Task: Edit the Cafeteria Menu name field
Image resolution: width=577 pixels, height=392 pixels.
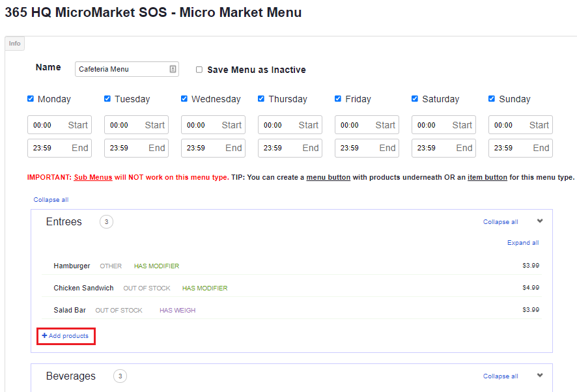Action: [126, 69]
